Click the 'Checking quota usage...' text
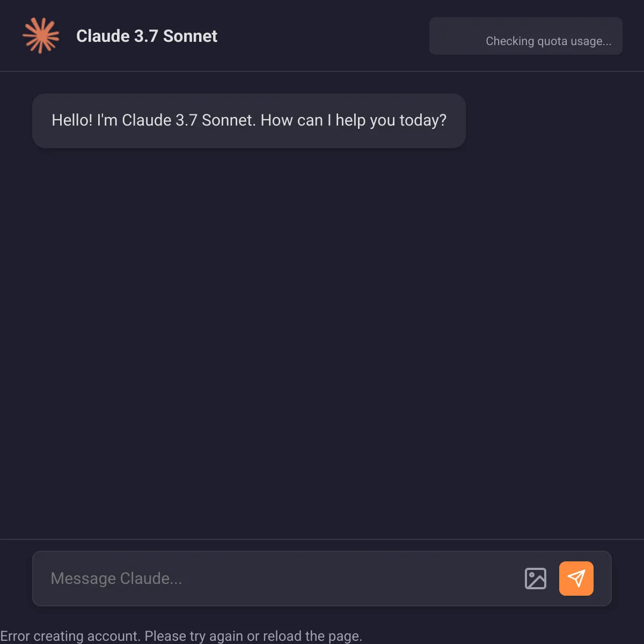Image resolution: width=644 pixels, height=644 pixels. click(548, 41)
